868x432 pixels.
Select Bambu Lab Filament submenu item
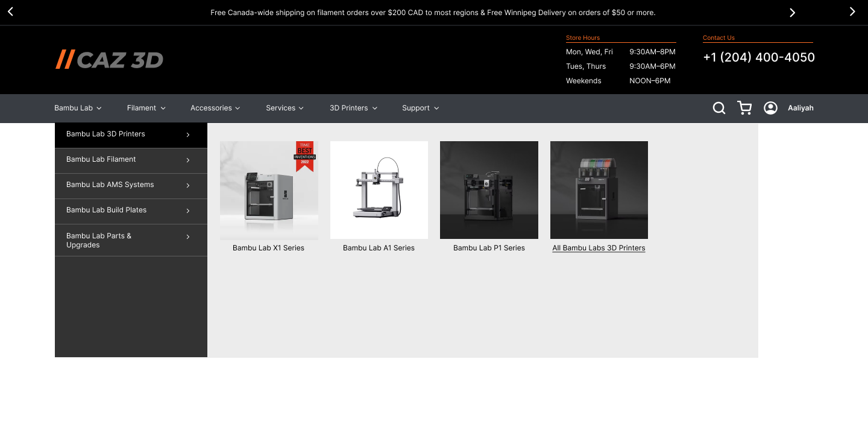click(x=131, y=160)
